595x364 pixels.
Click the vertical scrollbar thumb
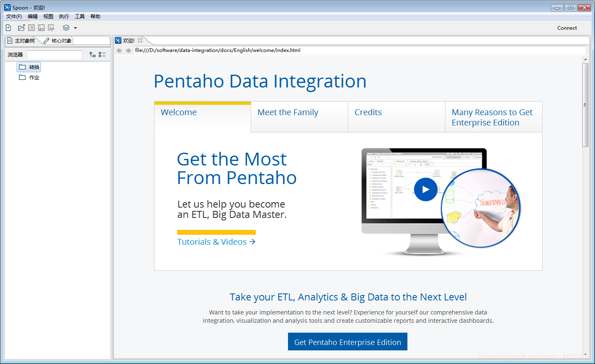tap(585, 105)
